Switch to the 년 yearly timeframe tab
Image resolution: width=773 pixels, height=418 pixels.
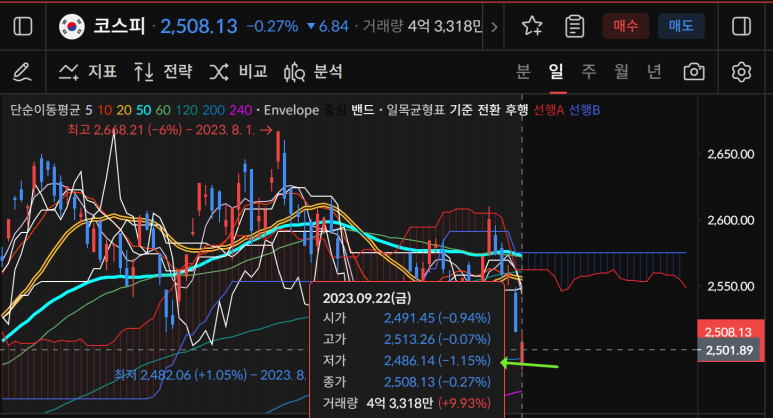654,72
